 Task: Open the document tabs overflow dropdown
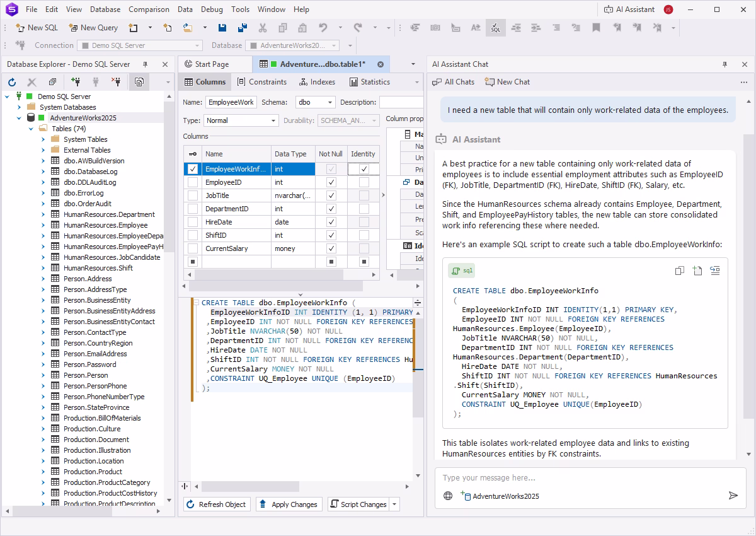tap(413, 64)
